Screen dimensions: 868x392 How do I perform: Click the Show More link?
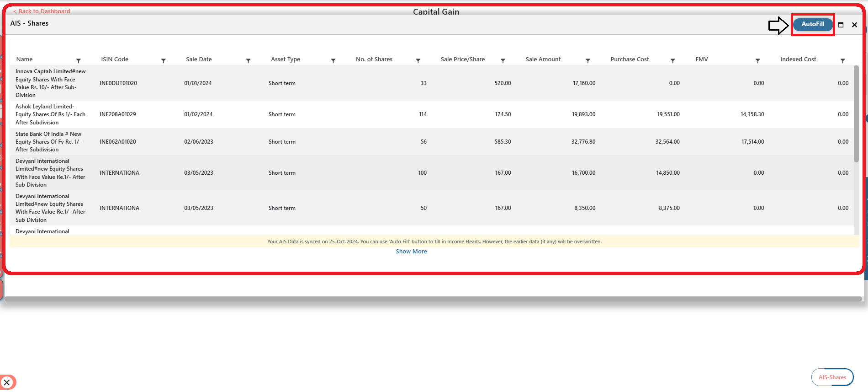point(411,252)
